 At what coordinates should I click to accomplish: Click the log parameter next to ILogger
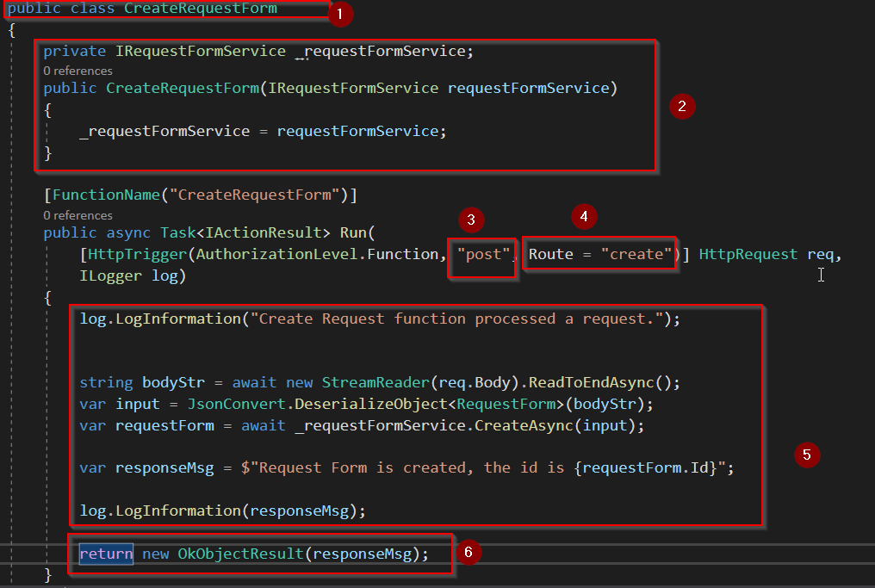coord(164,276)
